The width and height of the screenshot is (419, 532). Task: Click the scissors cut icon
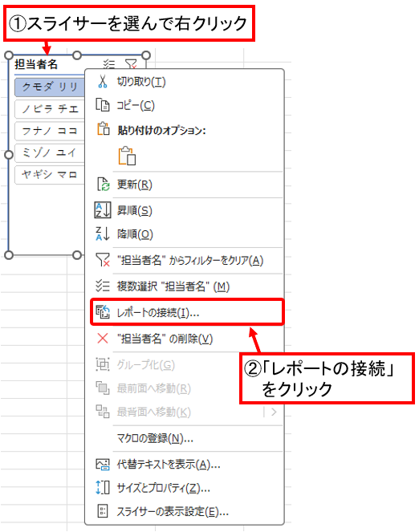pyautogui.click(x=103, y=81)
